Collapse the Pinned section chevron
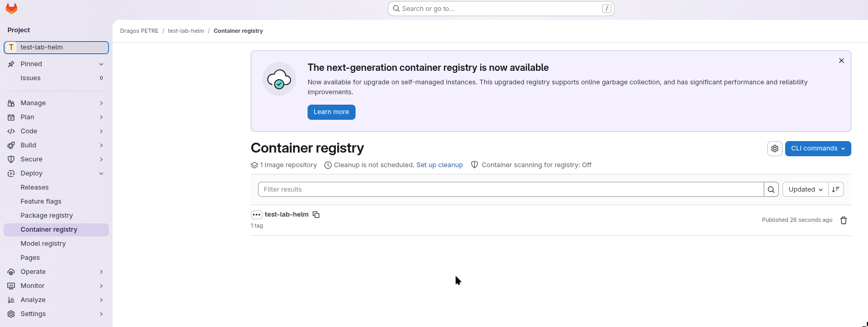This screenshot has width=868, height=327. 101,64
